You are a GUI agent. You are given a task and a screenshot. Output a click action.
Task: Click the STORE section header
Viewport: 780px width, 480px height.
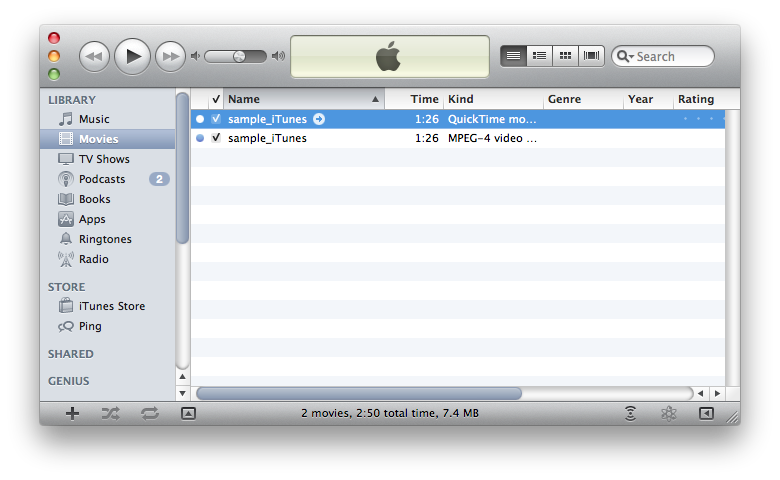[x=66, y=287]
